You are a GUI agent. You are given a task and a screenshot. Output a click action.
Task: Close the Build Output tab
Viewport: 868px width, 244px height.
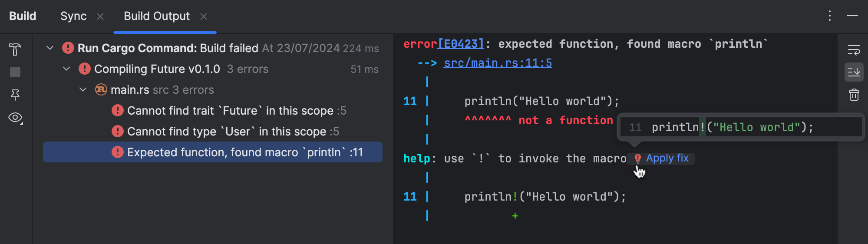[x=204, y=16]
